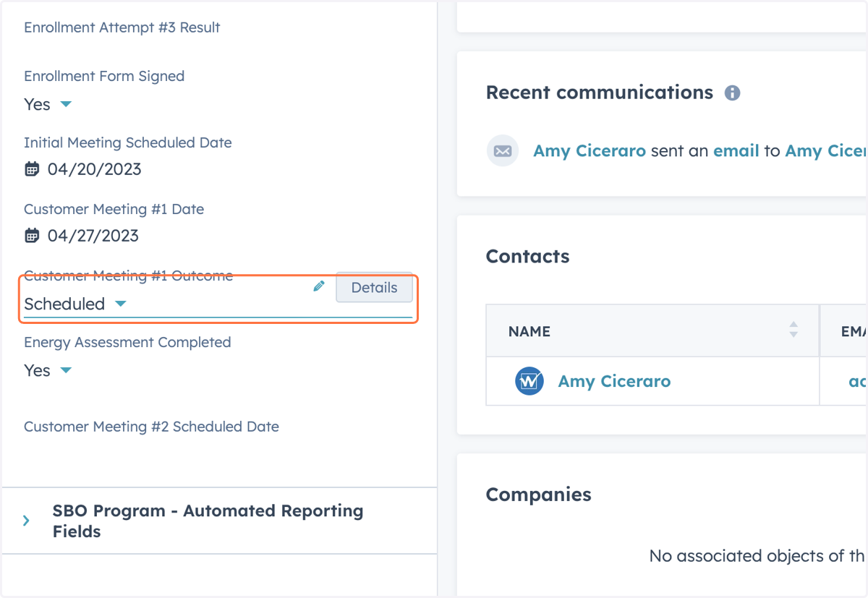This screenshot has height=598, width=868.
Task: Click the Customer Meeting #1 Date value 04/27/2023
Action: (93, 236)
